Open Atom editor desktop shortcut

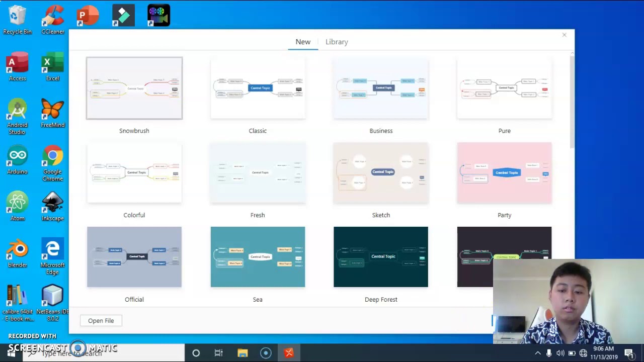point(17,207)
